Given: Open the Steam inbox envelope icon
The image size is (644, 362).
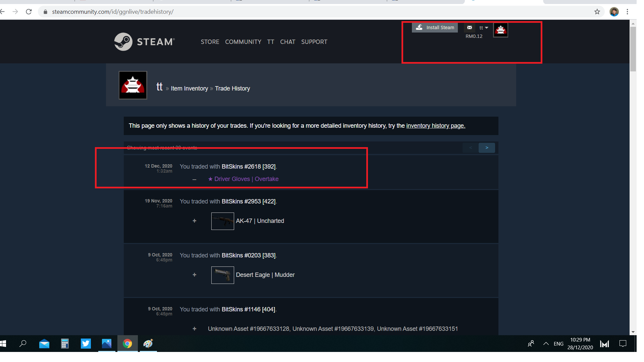Looking at the screenshot, I should (x=470, y=27).
